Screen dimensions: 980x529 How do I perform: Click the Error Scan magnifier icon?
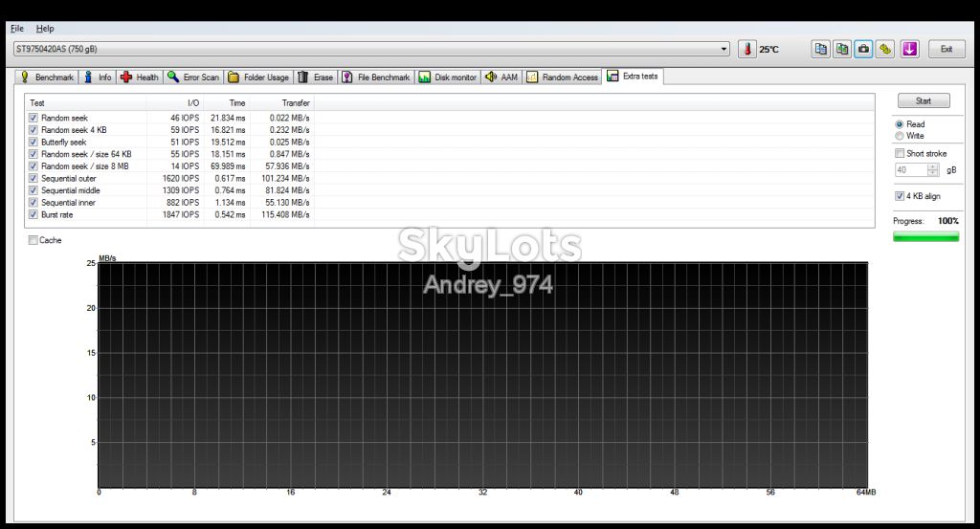[x=173, y=77]
